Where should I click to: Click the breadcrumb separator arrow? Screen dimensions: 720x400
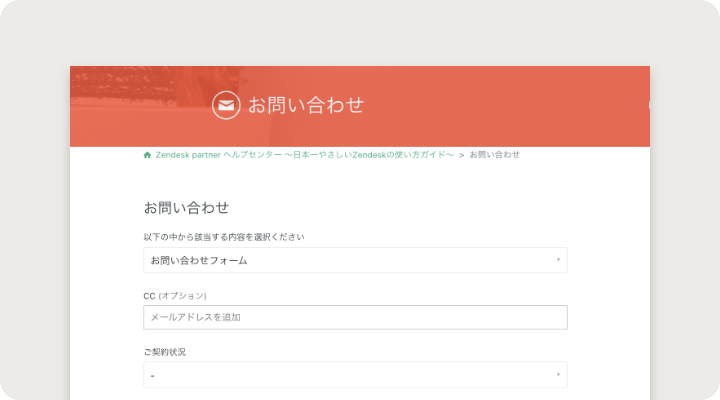tap(461, 155)
